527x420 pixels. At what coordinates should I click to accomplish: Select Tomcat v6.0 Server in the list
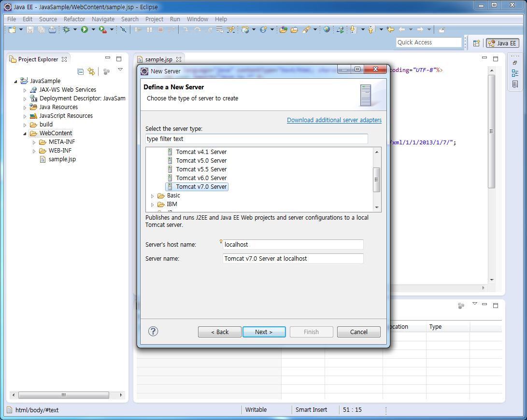click(x=201, y=178)
